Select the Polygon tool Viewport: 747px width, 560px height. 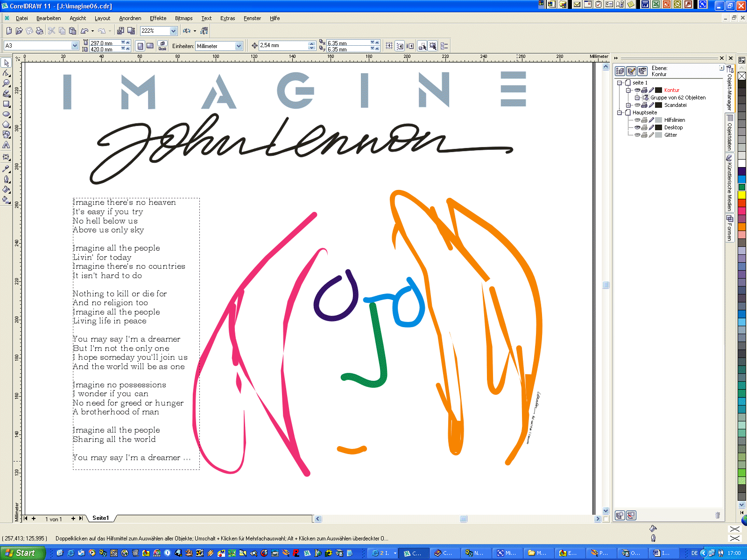(7, 124)
